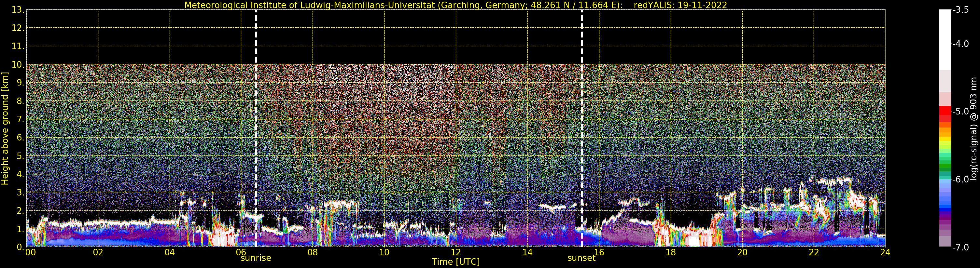Click the '02' time tick label
This screenshot has width=980, height=268.
(x=98, y=252)
